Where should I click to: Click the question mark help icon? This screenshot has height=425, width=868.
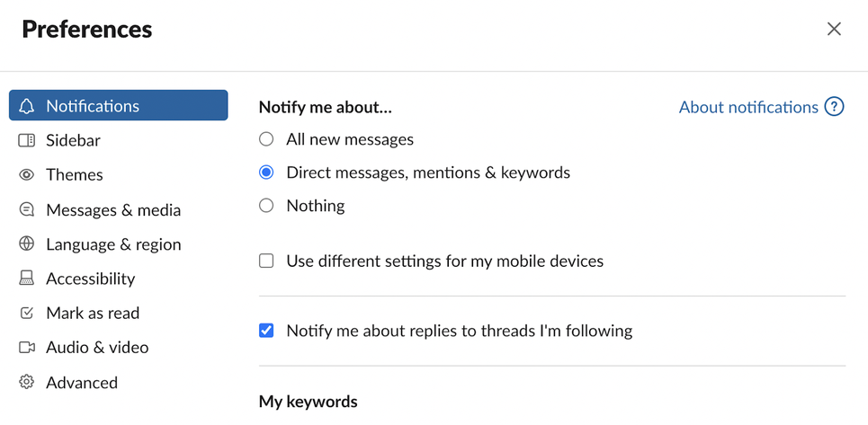[834, 107]
